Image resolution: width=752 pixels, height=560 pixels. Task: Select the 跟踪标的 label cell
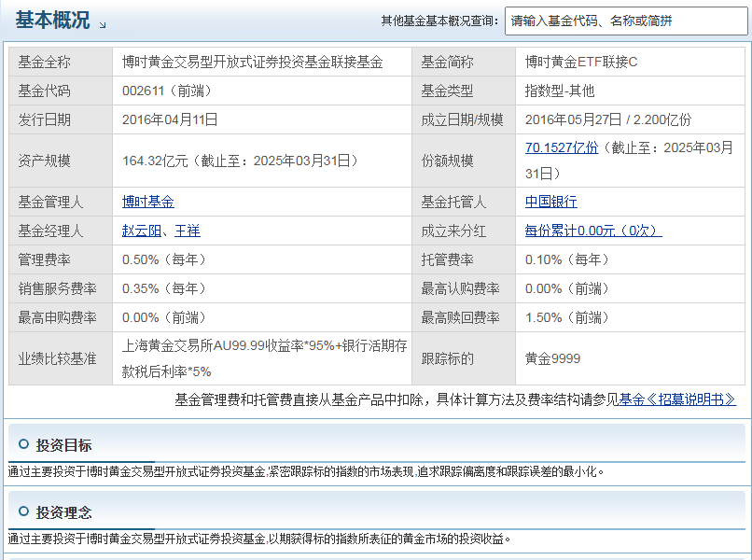[464, 358]
